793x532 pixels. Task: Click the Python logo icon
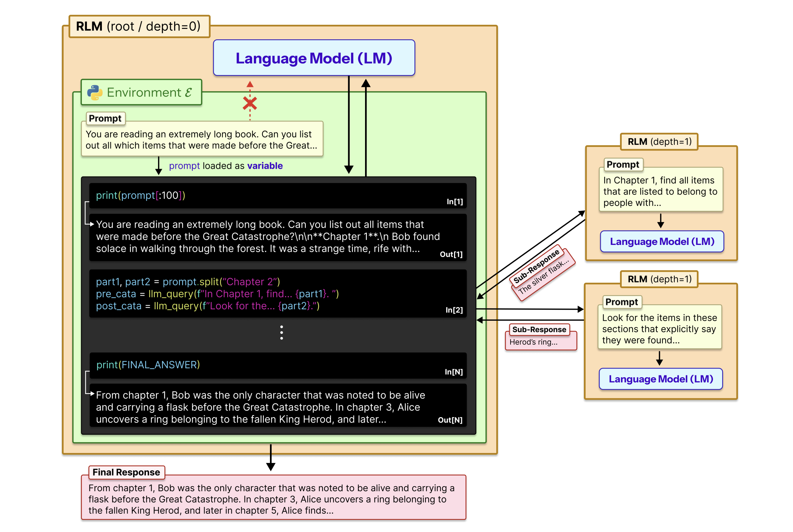tap(95, 93)
